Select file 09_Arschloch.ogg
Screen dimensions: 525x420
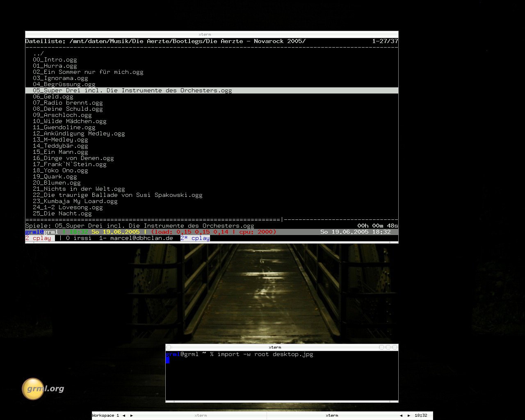tap(62, 115)
